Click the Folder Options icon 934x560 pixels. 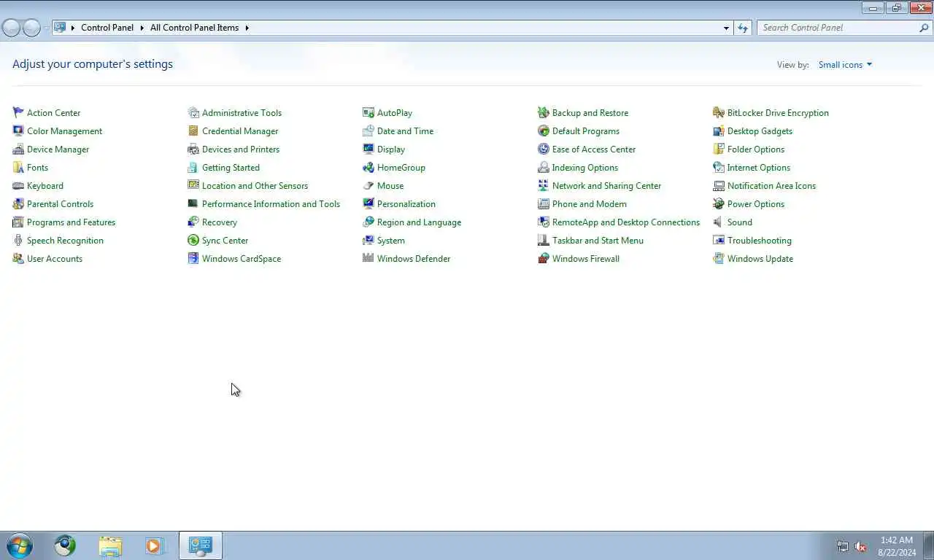[x=719, y=149]
